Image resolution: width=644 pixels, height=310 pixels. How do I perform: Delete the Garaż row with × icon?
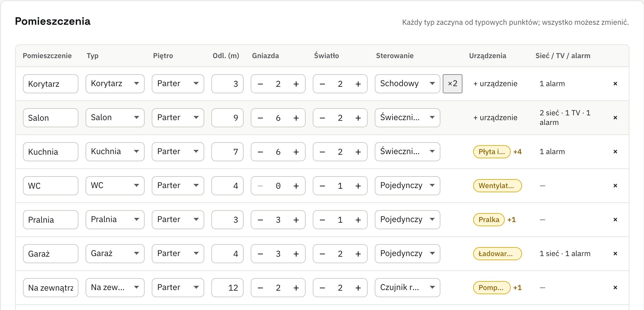[615, 254]
